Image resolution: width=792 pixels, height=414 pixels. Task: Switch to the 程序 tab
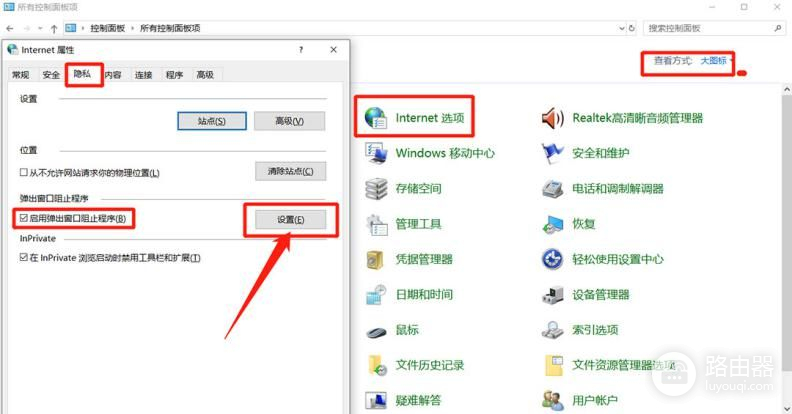[174, 75]
